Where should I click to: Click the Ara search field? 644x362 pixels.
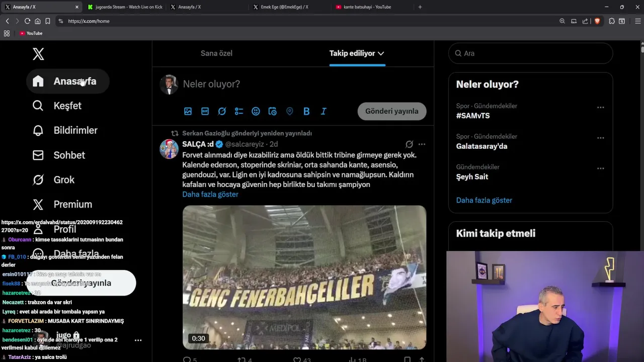[x=530, y=53]
